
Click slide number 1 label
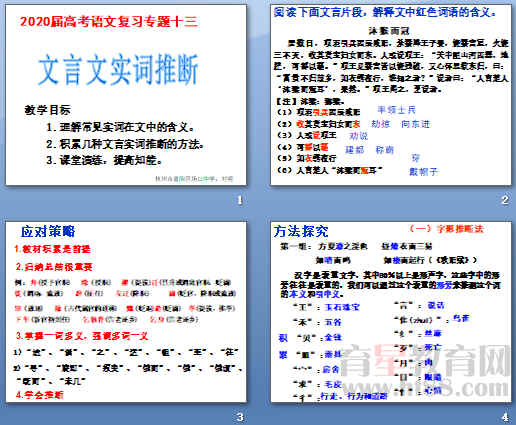239,200
